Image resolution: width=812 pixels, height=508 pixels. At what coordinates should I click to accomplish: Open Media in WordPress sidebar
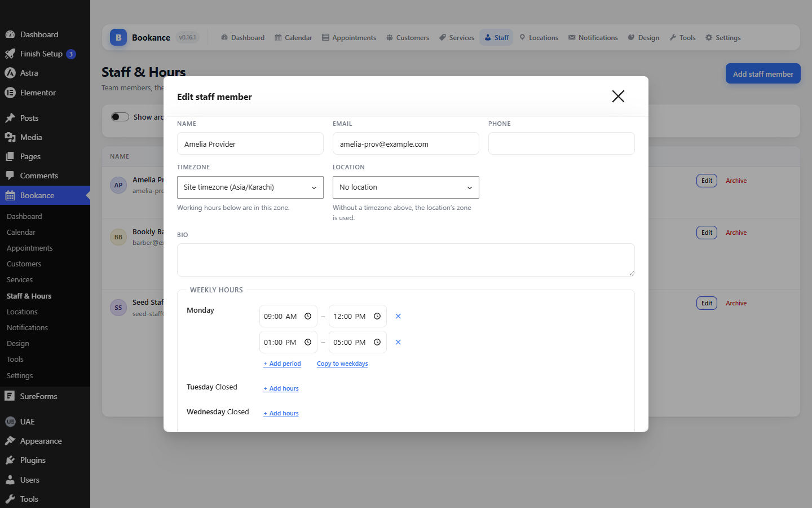point(45,137)
